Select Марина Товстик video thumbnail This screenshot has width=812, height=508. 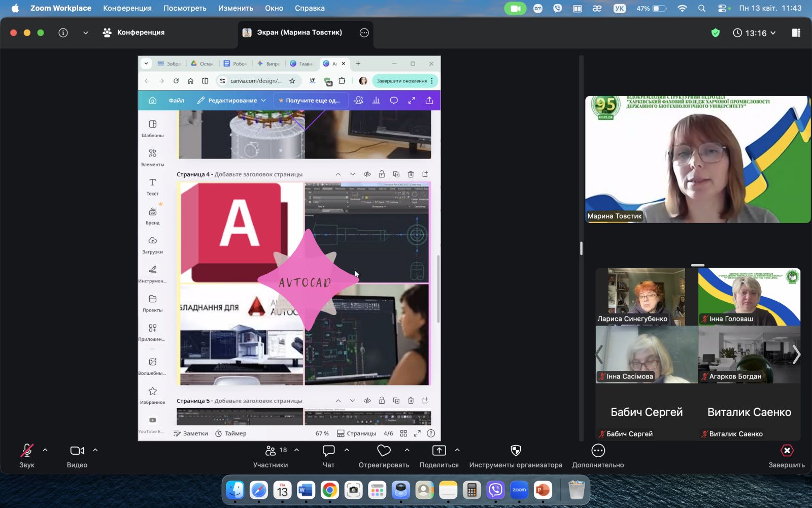[697, 160]
